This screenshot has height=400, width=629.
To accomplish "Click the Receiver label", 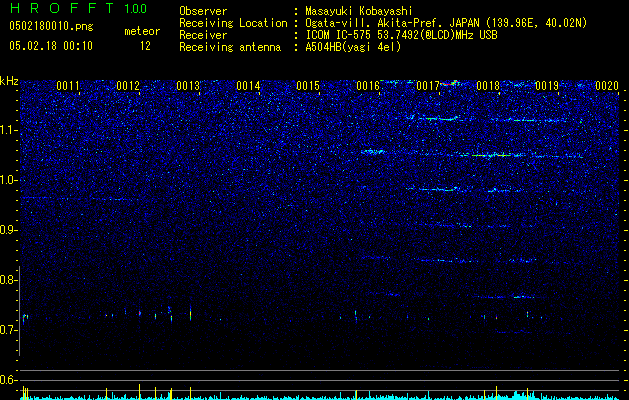I will 203,35.
